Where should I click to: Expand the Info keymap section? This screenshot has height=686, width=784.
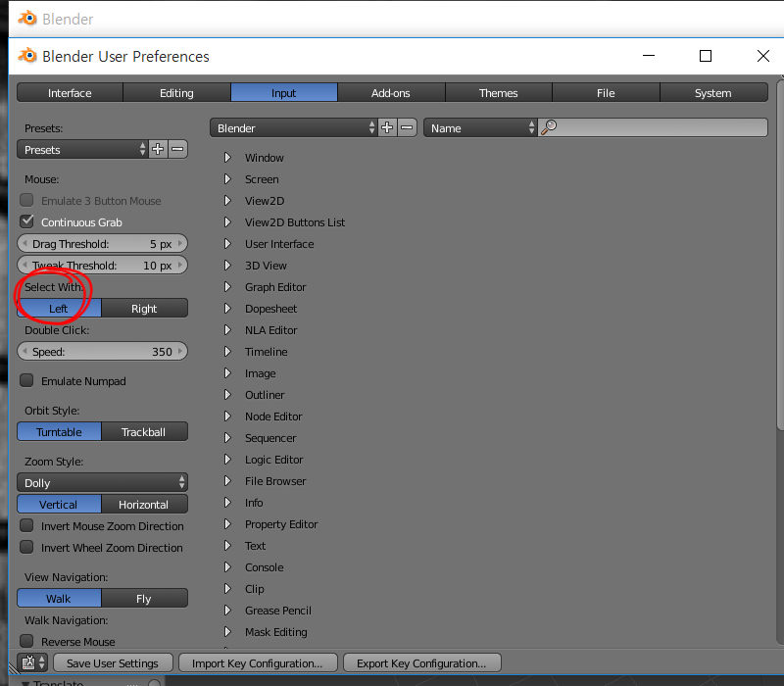(x=227, y=503)
